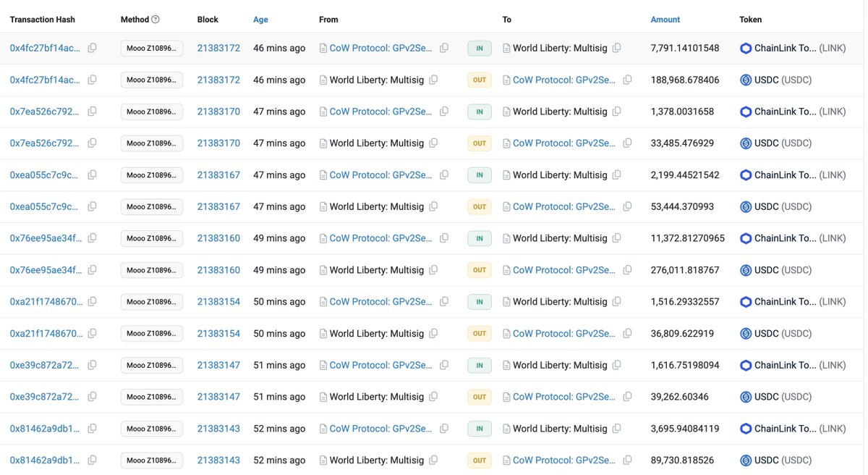Open block 21383170 in the 1,378.0031658 row
Screen dimensions: 868x475
[218, 112]
